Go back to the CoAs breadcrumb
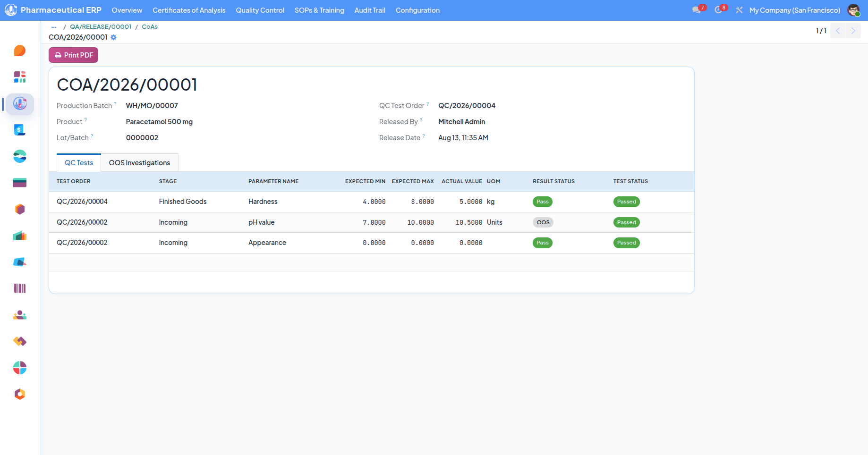The height and width of the screenshot is (455, 868). [x=150, y=27]
